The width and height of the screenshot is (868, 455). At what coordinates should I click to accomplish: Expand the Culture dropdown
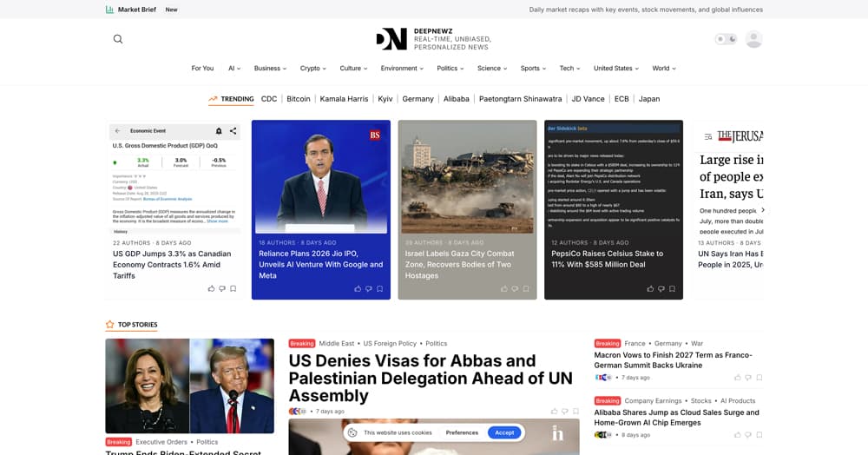[353, 68]
